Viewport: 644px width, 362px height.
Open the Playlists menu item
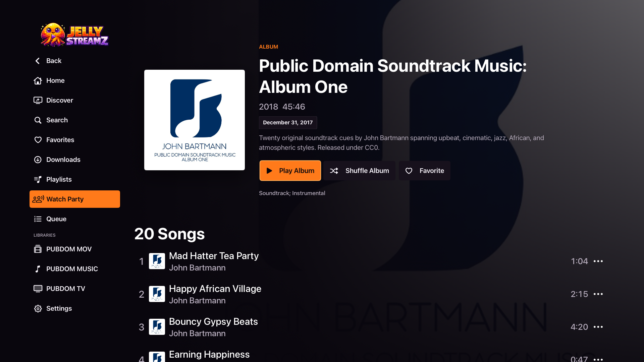click(75, 179)
